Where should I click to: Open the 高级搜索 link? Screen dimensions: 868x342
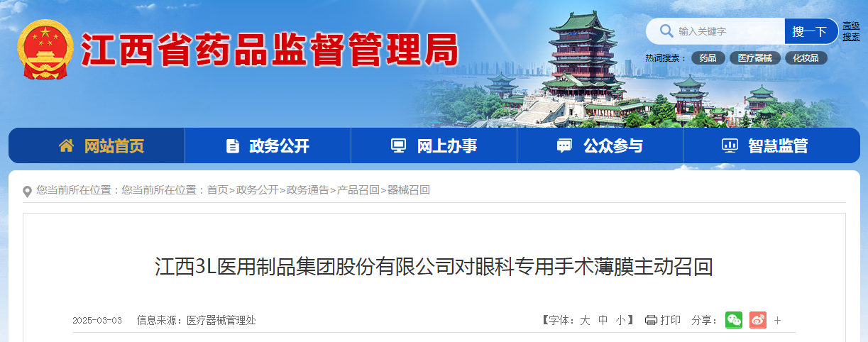(x=851, y=31)
